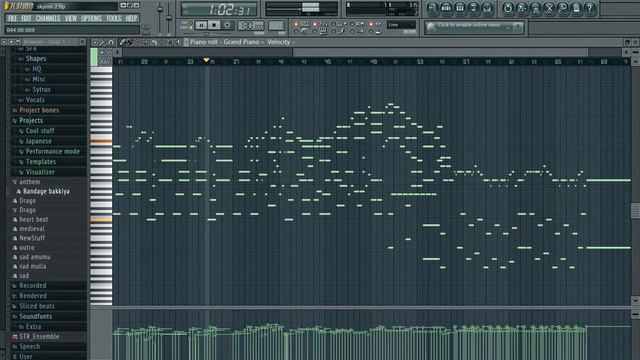Toggle the Pat/Song mode switch

point(190,25)
